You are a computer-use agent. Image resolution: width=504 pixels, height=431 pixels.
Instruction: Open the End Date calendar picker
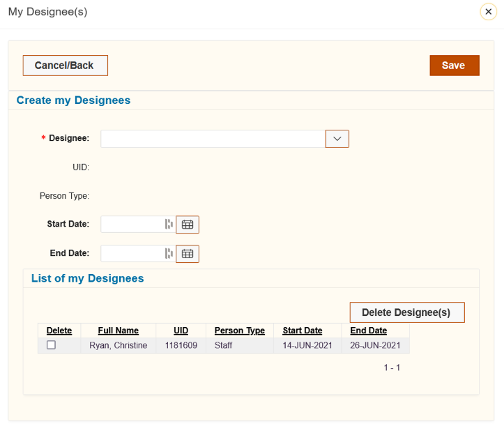point(188,254)
